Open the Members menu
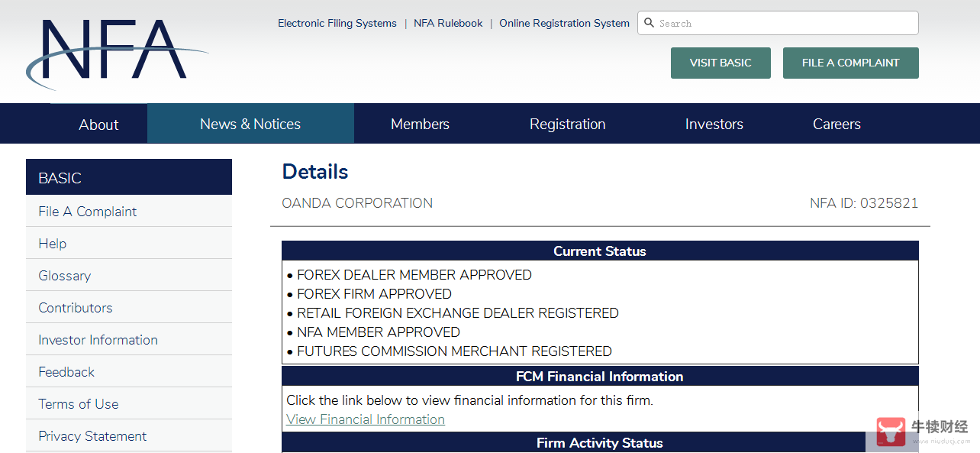 click(420, 124)
